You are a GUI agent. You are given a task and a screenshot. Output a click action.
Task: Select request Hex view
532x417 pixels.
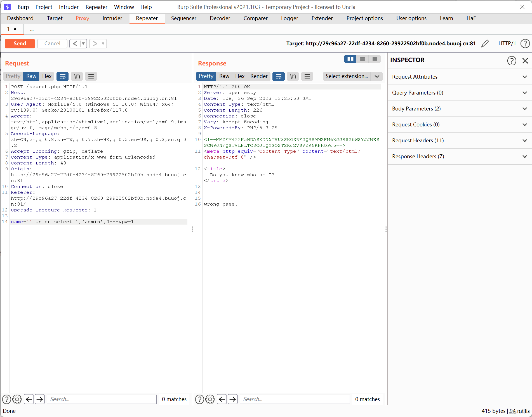pos(47,76)
